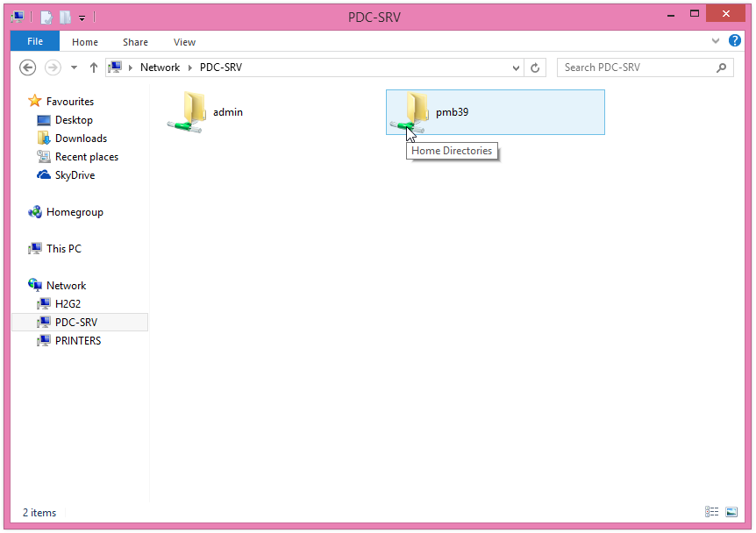756x533 pixels.
Task: Switch to the View ribbon tab
Action: [184, 41]
